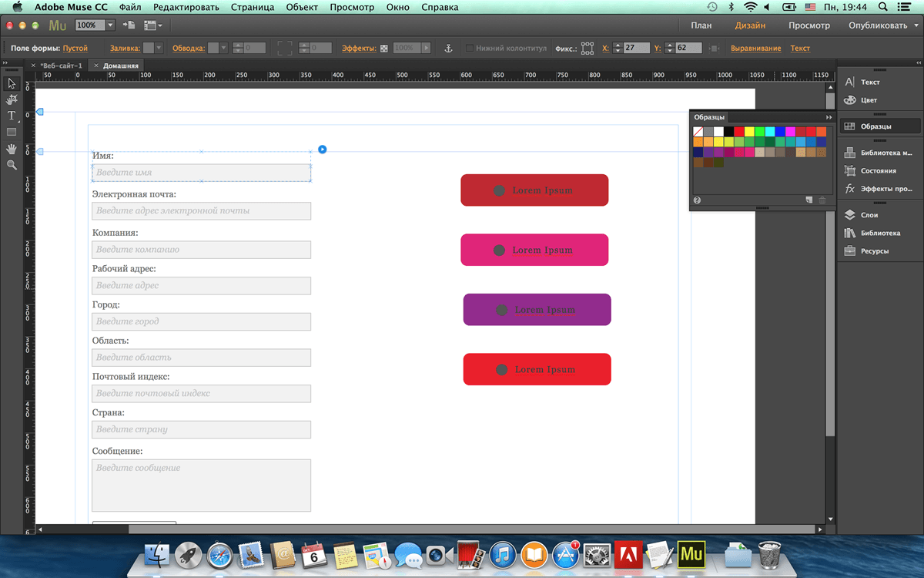The width and height of the screenshot is (924, 578).
Task: Open Adobe Muse in the Dock
Action: (x=691, y=554)
